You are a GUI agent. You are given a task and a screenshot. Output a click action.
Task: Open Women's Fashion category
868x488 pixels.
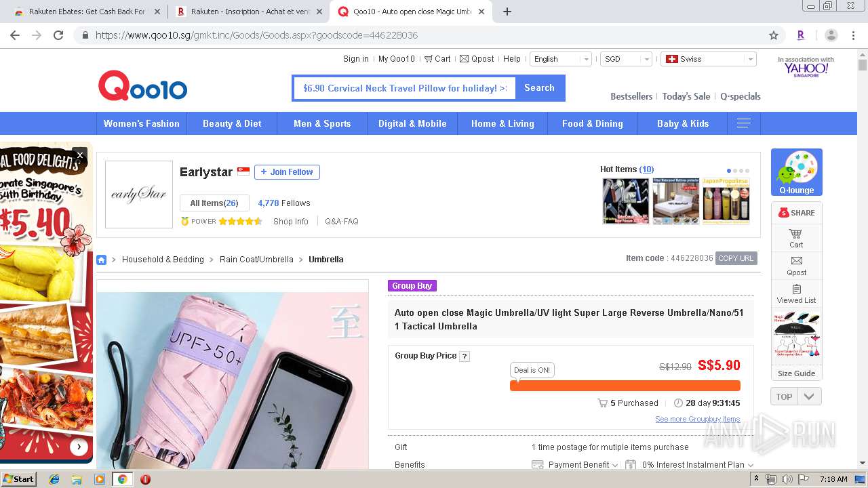tap(141, 123)
